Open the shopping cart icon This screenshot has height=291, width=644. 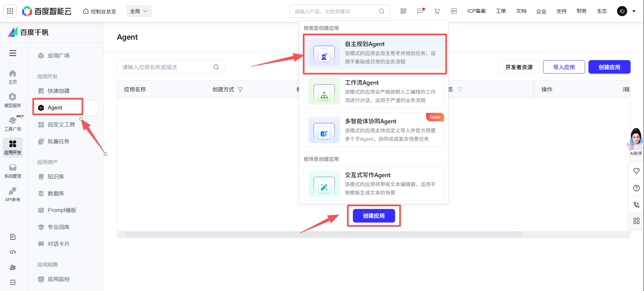coord(437,11)
